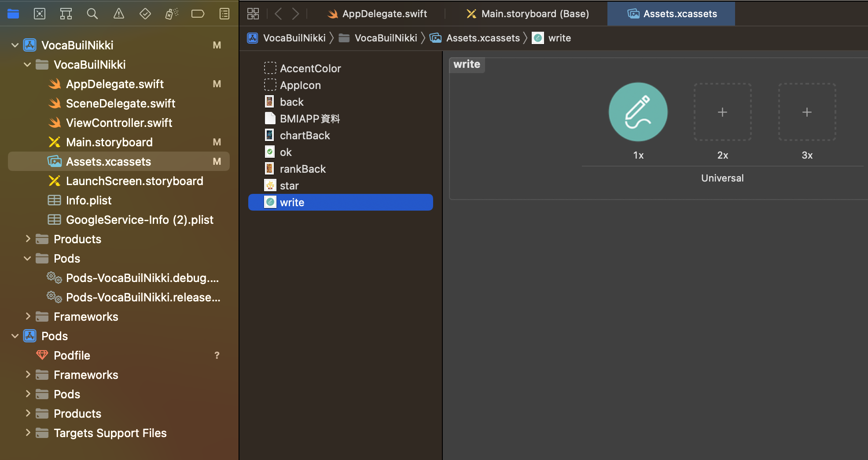Select Pods-VocaBuilNikki.debug config file

(119, 278)
